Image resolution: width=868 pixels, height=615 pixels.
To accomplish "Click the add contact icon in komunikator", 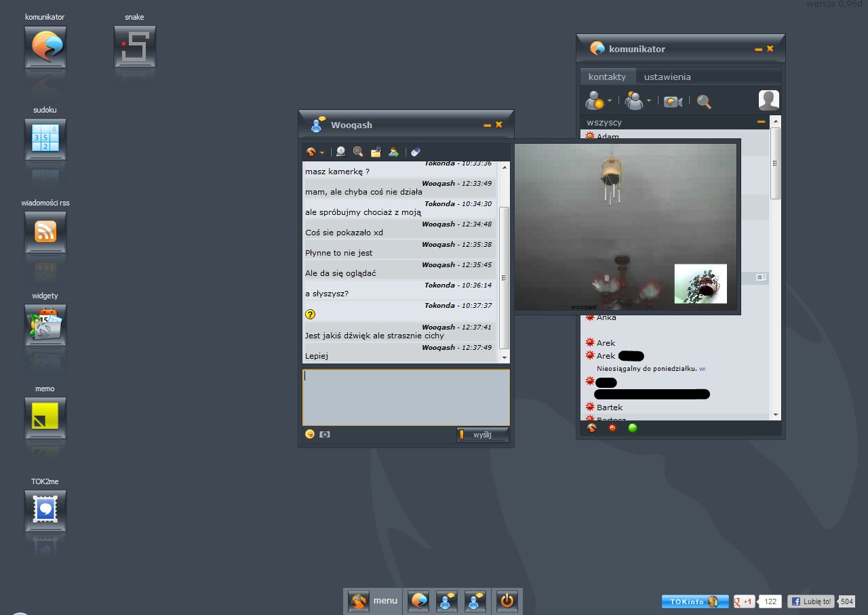I will (x=595, y=101).
